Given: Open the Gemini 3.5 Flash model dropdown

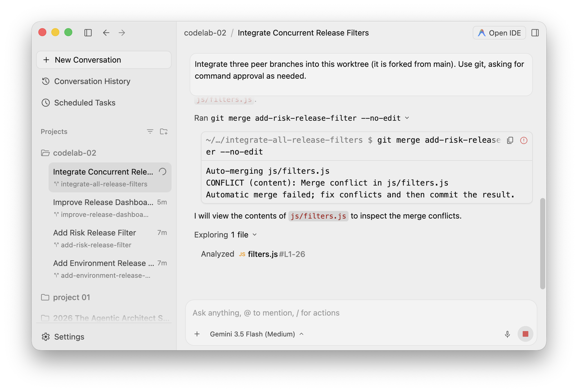Looking at the screenshot, I should click(257, 334).
